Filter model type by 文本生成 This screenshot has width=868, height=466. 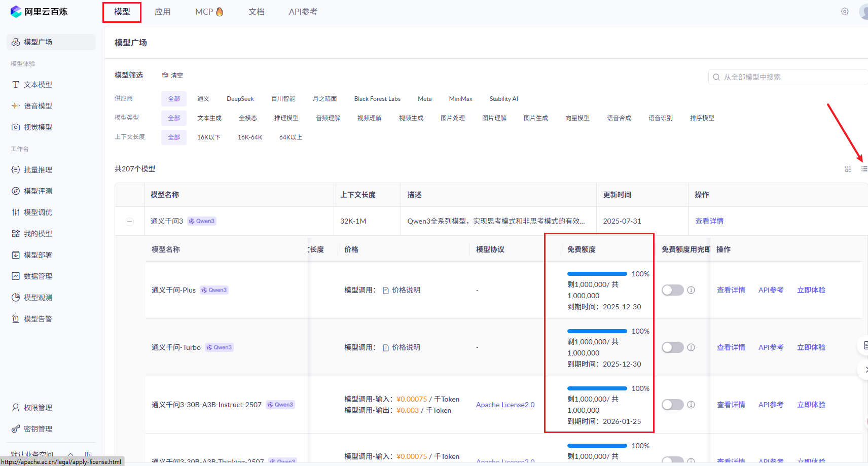[209, 118]
